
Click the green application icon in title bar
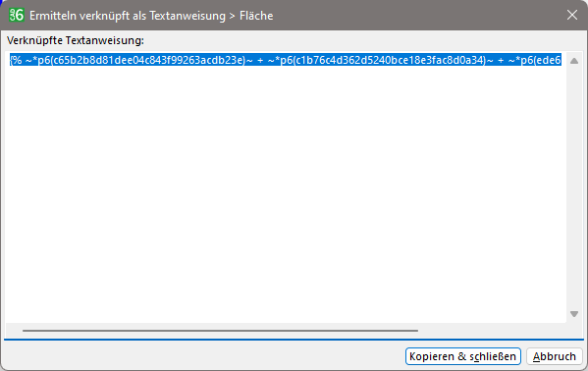pos(16,15)
